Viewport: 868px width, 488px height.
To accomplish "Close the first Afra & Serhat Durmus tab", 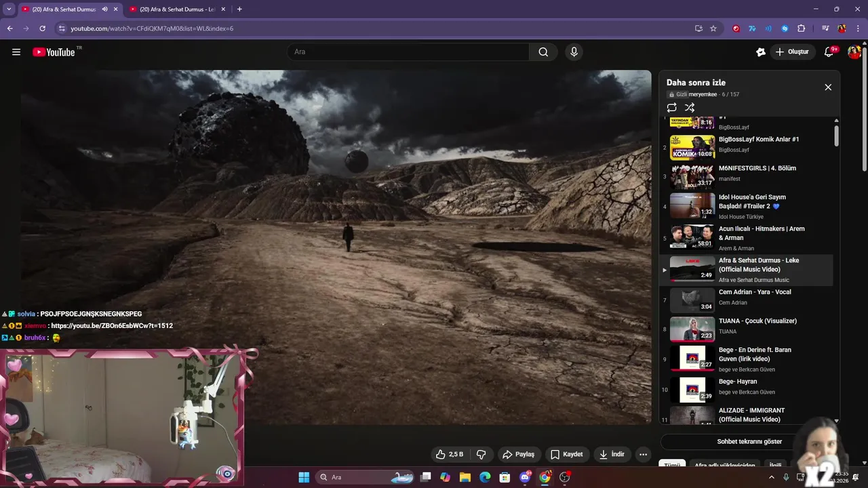I will coord(116,9).
